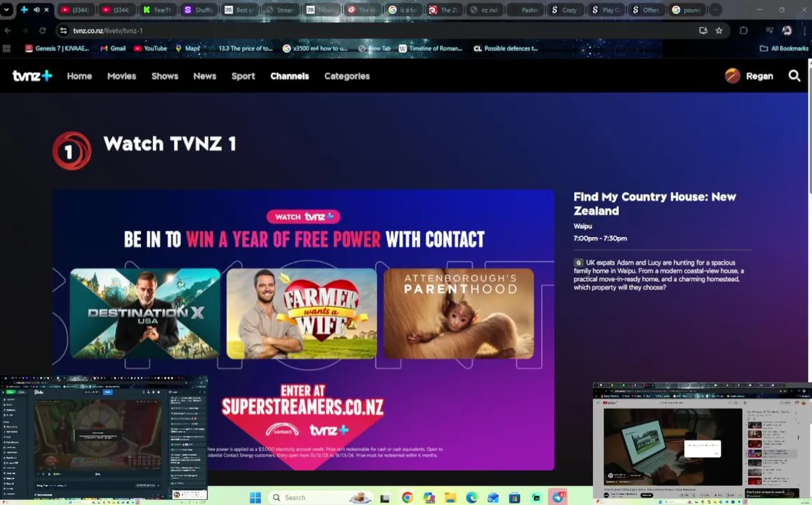Viewport: 812px width, 505px height.
Task: Click Find My Country House programme title
Action: coord(655,203)
